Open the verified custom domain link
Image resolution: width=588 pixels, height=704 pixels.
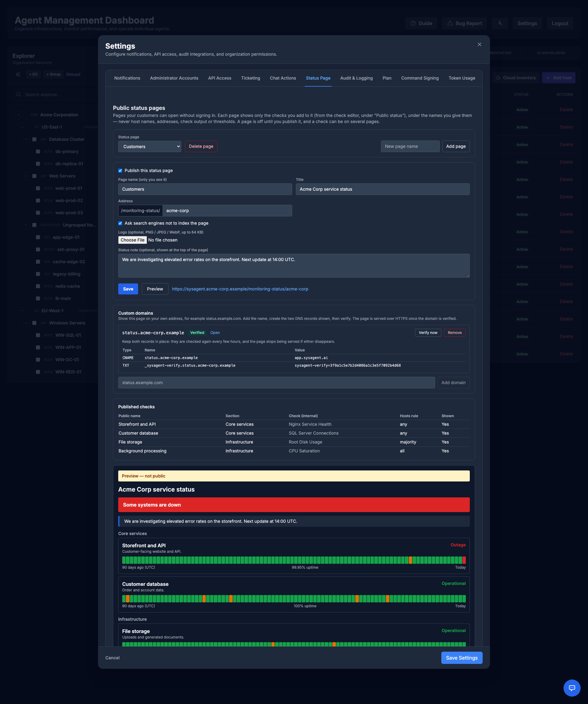[x=215, y=332]
